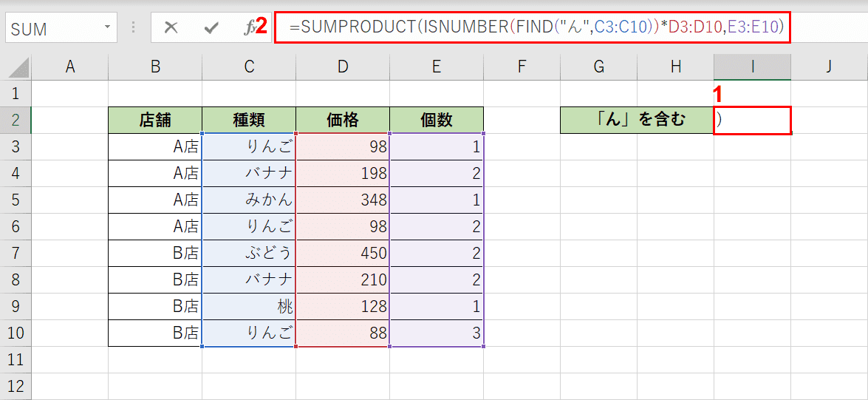Select column C header
This screenshot has width=868, height=400.
249,67
